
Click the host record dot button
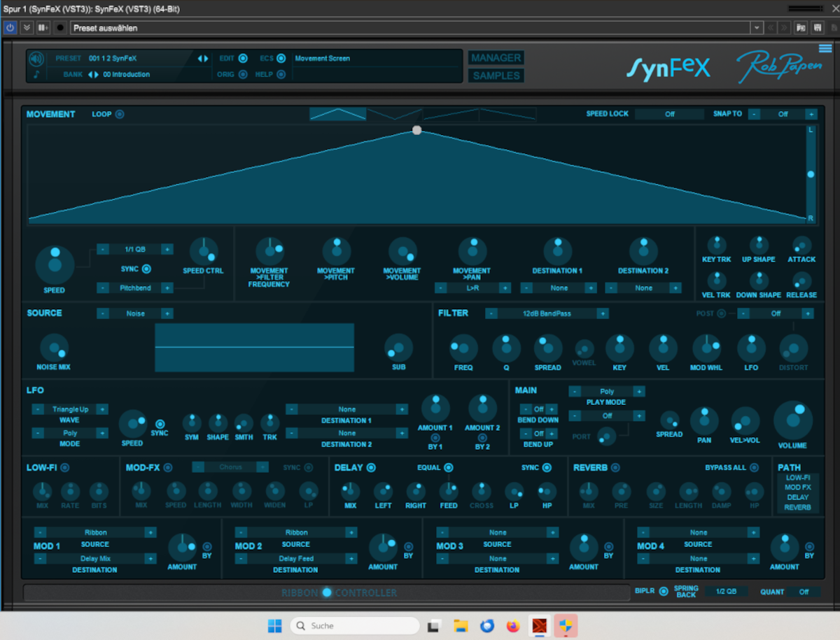(x=59, y=28)
